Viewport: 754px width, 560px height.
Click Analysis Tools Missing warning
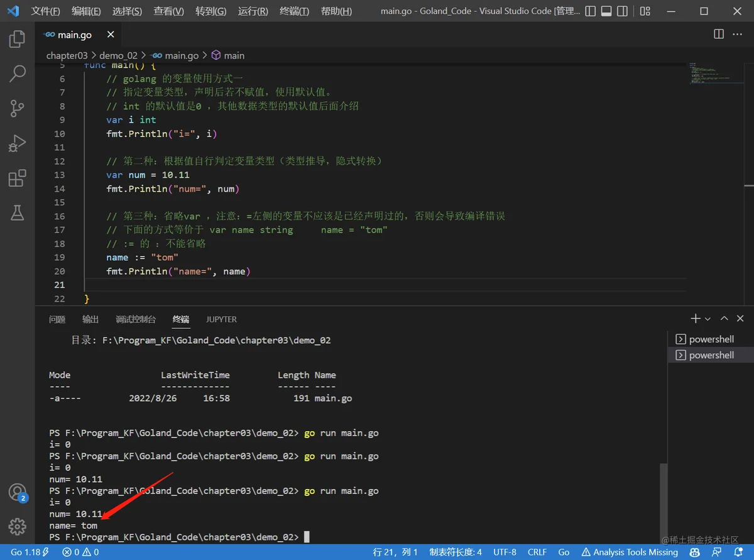[x=630, y=552]
